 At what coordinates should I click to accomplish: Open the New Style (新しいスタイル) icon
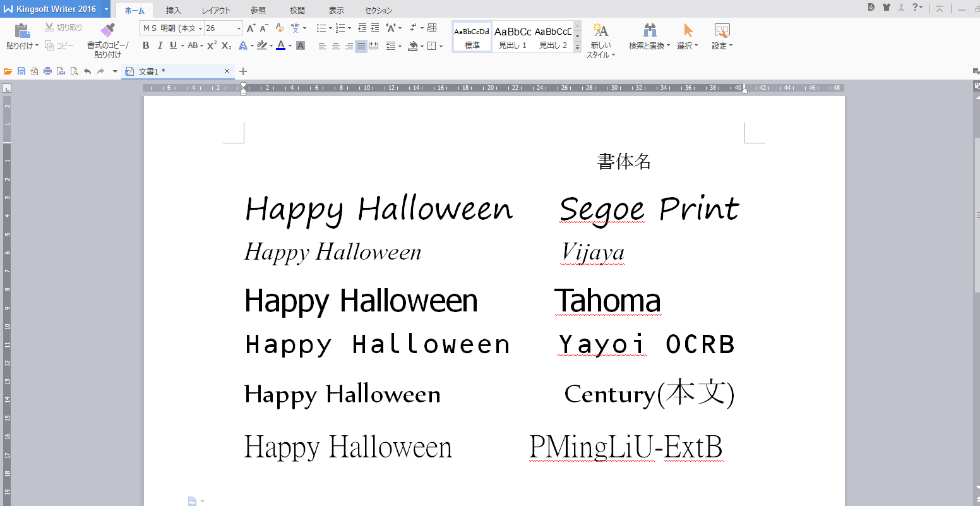(601, 30)
